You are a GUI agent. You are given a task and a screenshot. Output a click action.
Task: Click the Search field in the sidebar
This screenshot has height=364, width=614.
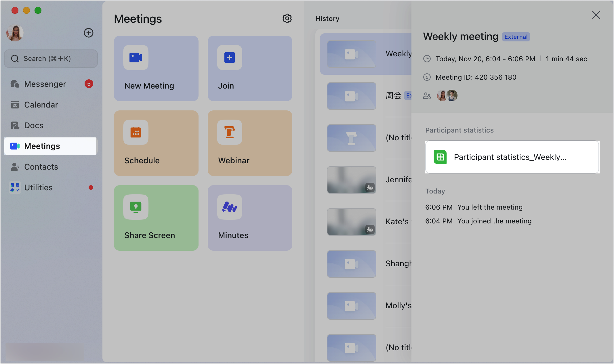click(x=51, y=59)
